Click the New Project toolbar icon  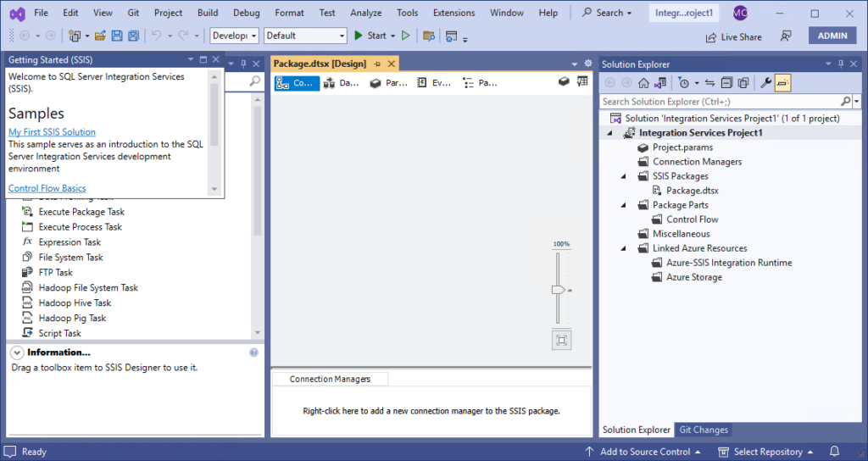pos(75,36)
